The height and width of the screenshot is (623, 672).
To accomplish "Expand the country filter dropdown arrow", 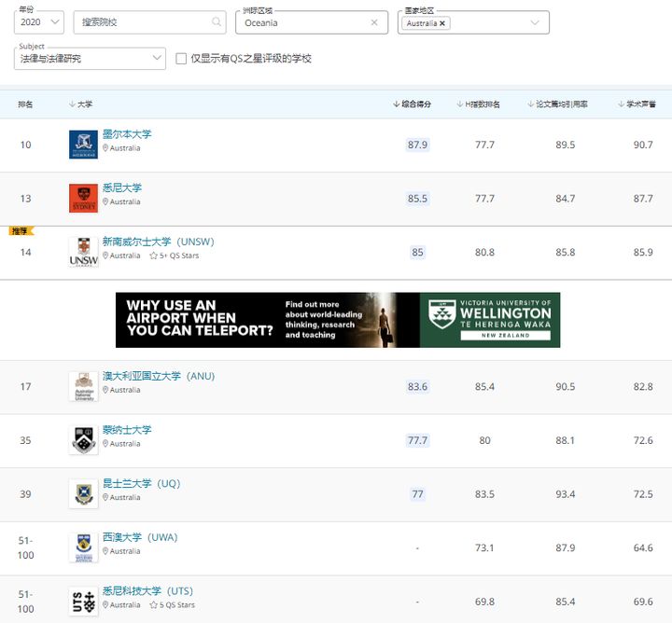I will click(535, 22).
